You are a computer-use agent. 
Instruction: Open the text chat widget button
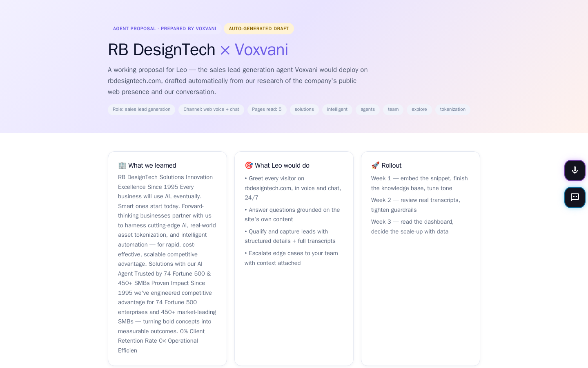point(575,197)
